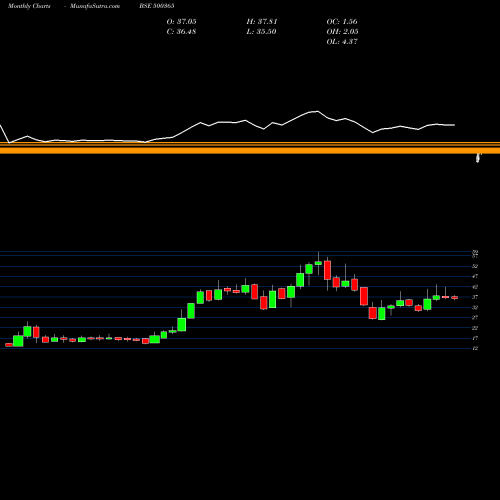Click the low price "L: 35.50"
This screenshot has width=500, height=500.
point(262,32)
